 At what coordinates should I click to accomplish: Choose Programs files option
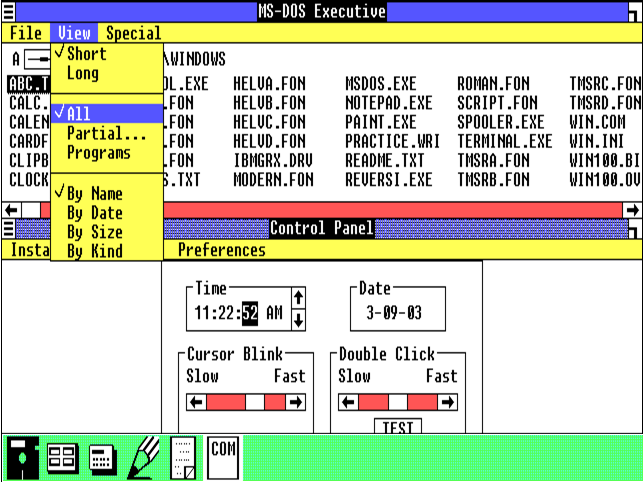[x=107, y=152]
